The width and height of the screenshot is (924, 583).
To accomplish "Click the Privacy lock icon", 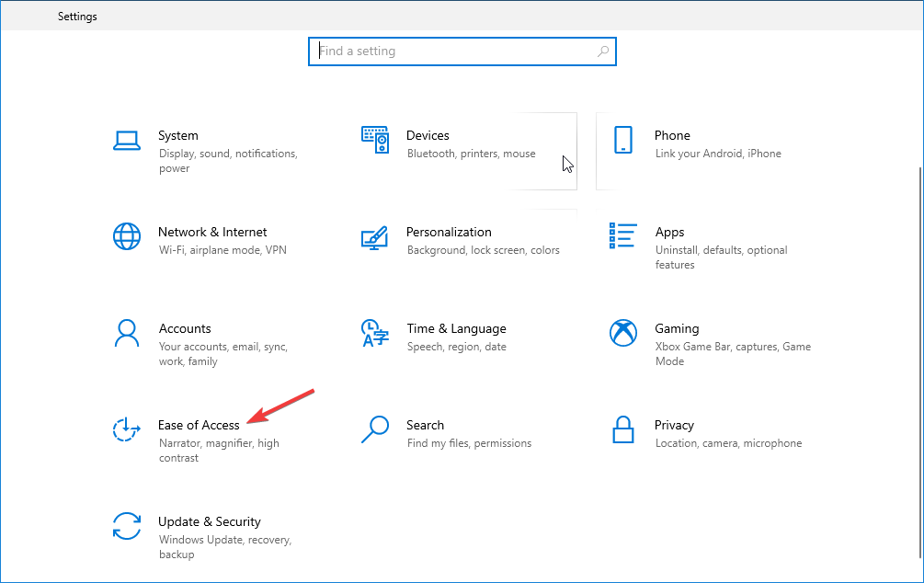I will (623, 429).
